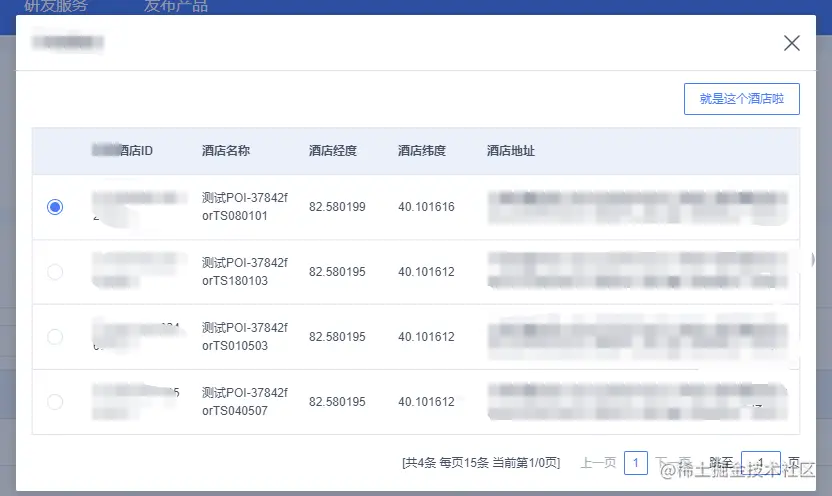
Task: Click the 酒店ID column header
Action: (x=123, y=151)
